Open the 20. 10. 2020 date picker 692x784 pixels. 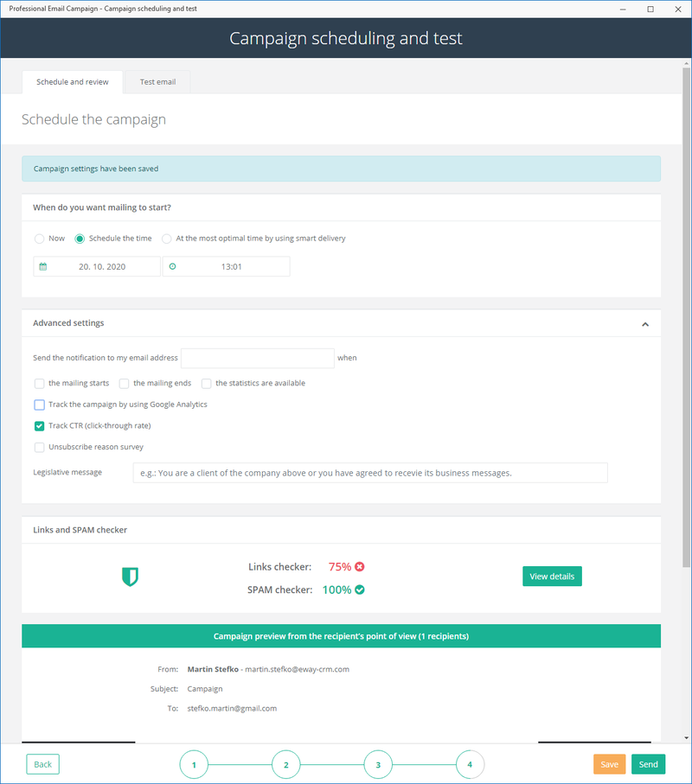pyautogui.click(x=97, y=266)
